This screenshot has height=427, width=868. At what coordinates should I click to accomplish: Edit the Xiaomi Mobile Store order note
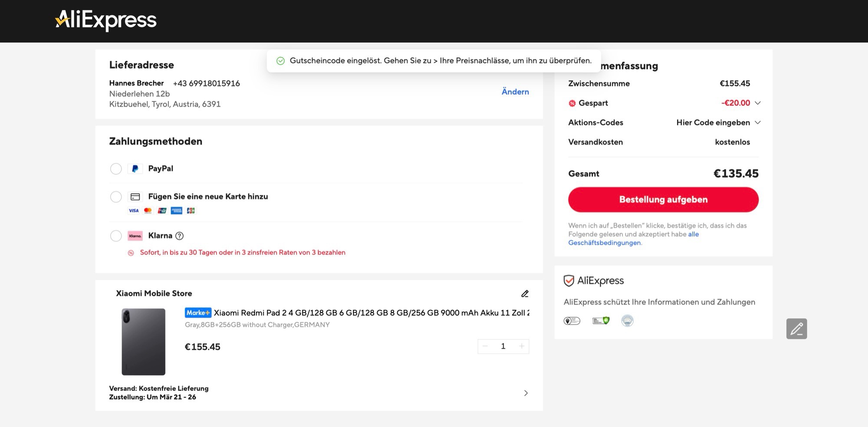[525, 294]
